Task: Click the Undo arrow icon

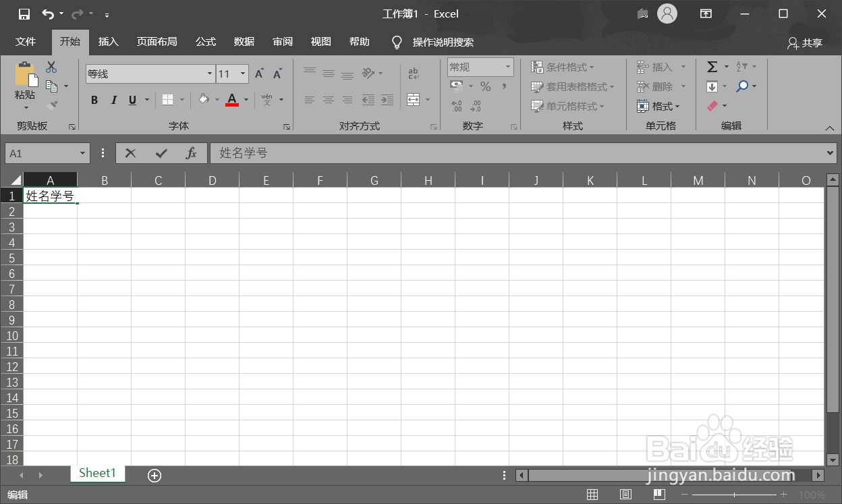Action: pyautogui.click(x=47, y=13)
